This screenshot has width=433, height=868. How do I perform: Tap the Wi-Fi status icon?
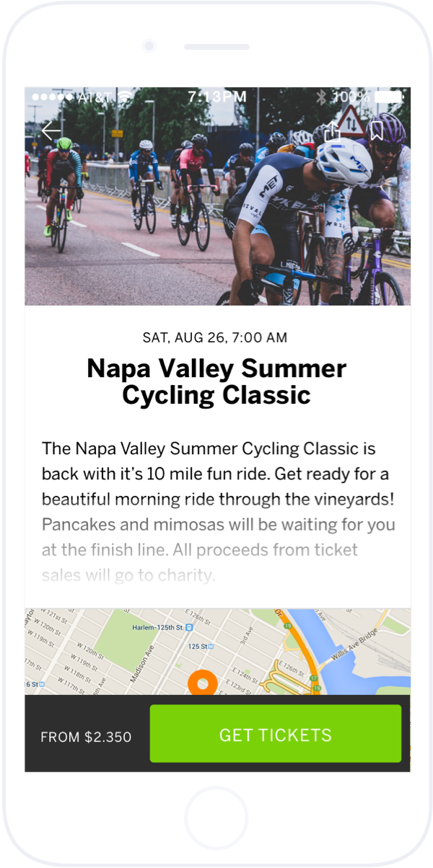click(x=126, y=96)
